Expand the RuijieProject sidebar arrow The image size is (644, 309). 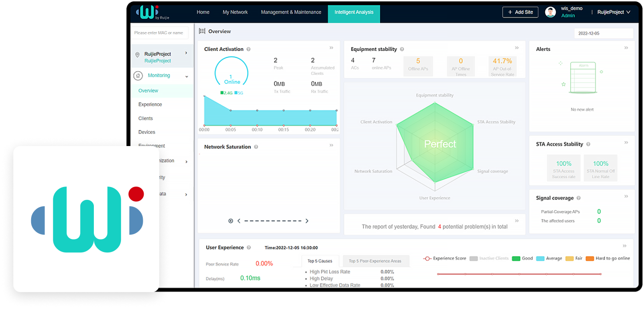(x=186, y=53)
